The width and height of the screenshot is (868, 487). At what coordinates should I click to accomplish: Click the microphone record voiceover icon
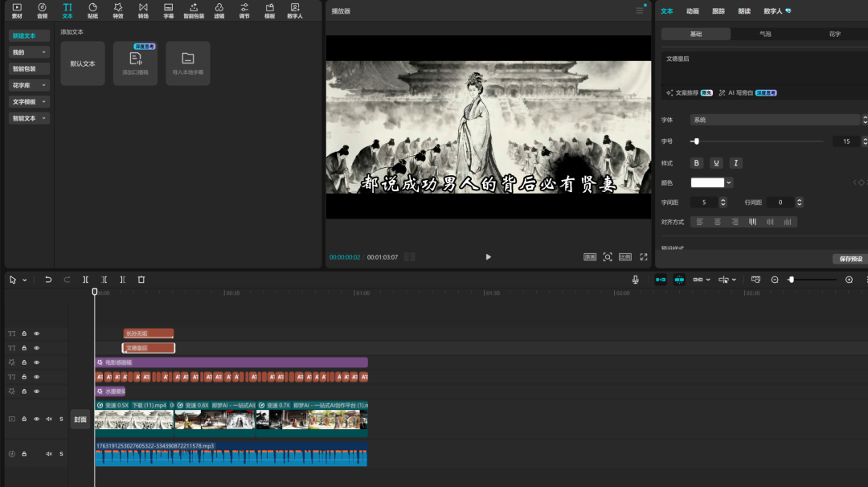tap(636, 280)
